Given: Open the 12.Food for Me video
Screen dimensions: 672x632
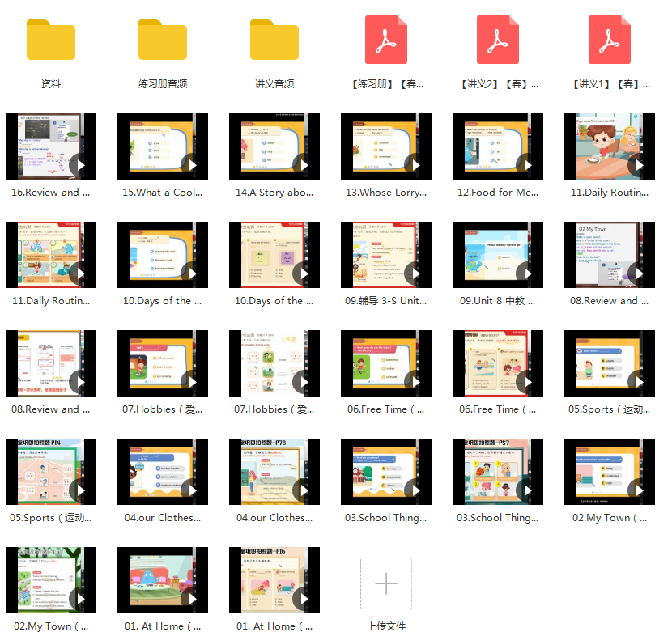Looking at the screenshot, I should coord(498,146).
